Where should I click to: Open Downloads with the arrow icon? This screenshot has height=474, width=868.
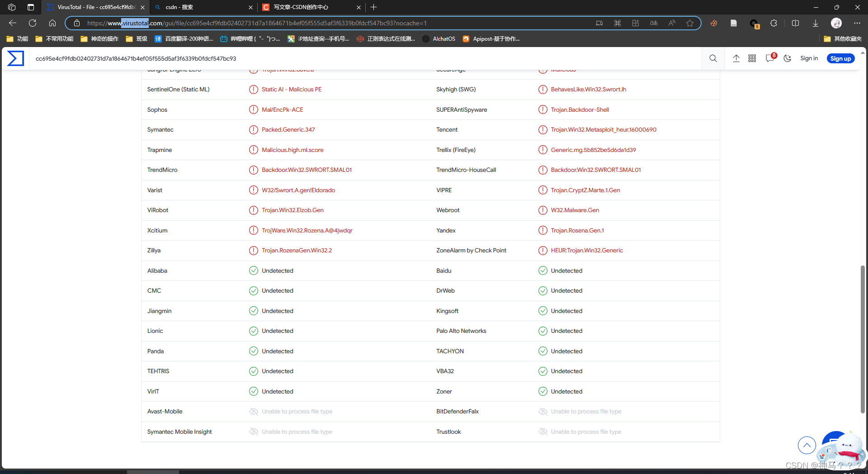tap(815, 23)
